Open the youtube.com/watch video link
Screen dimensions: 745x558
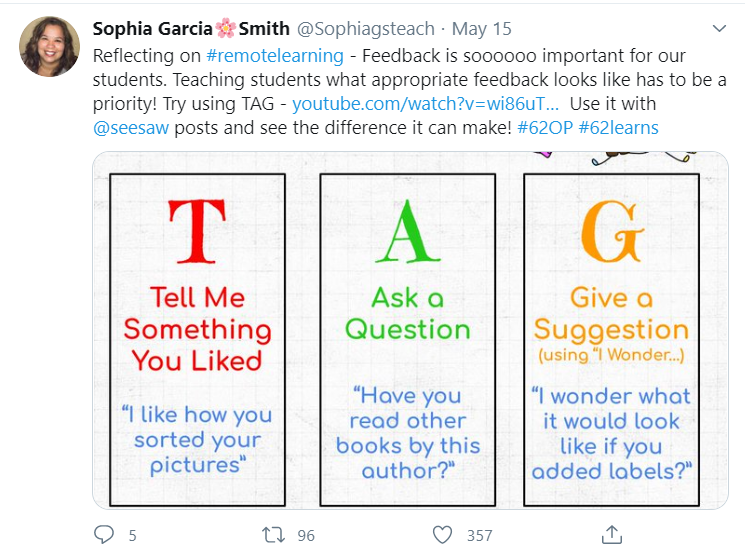point(425,104)
